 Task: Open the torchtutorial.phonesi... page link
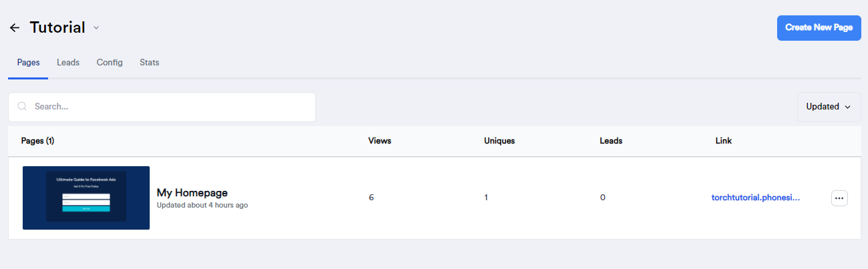click(755, 198)
